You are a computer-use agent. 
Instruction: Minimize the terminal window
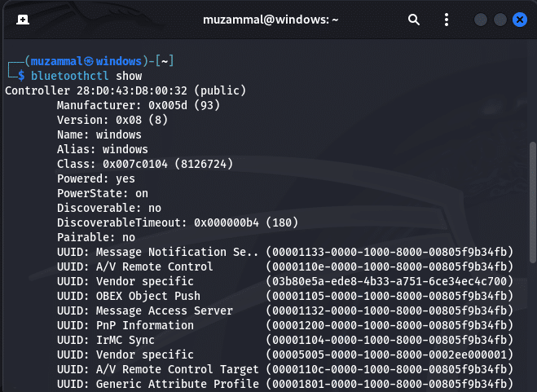(x=480, y=19)
